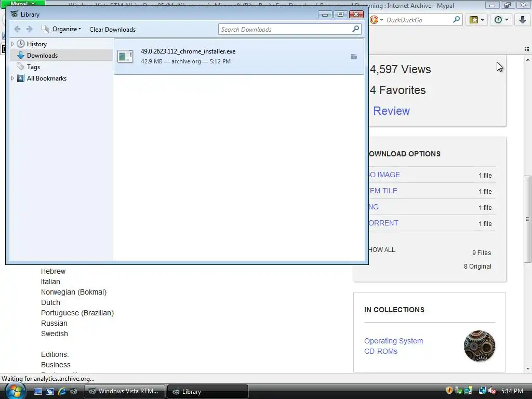Open the ITEM TILE download option

click(x=383, y=191)
